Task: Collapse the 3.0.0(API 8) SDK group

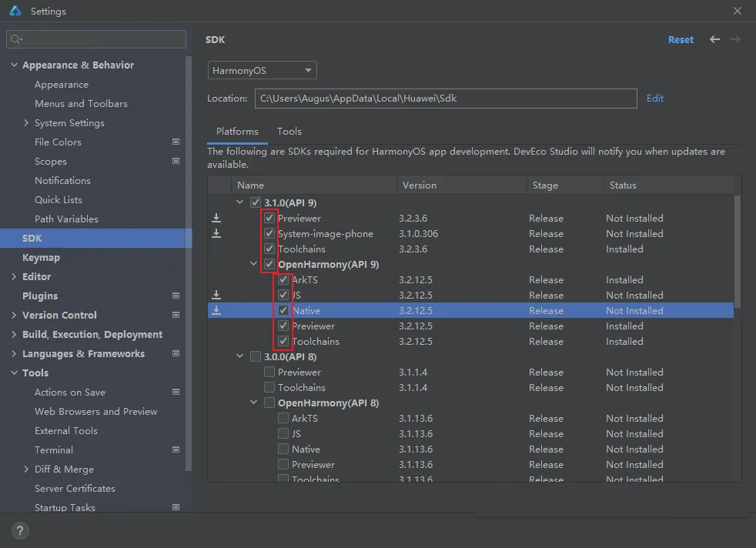Action: [239, 356]
